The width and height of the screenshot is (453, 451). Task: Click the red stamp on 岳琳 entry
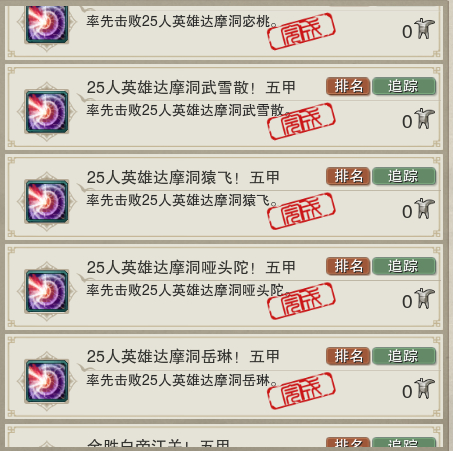coord(301,391)
